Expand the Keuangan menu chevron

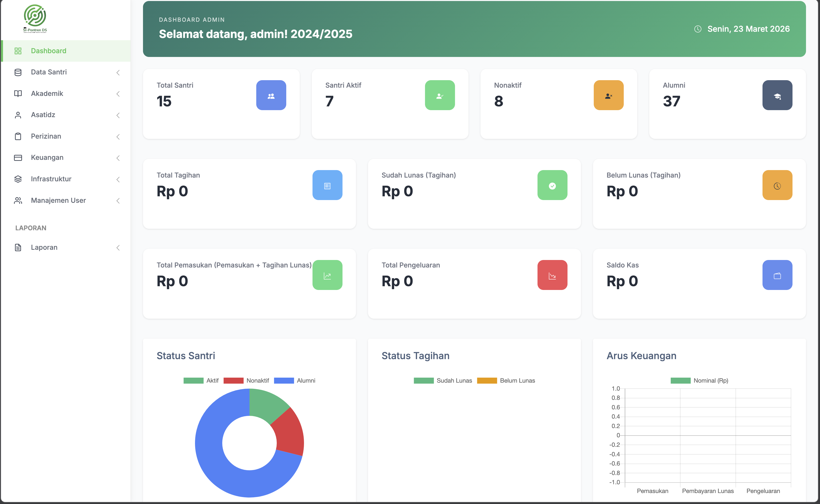(x=118, y=158)
